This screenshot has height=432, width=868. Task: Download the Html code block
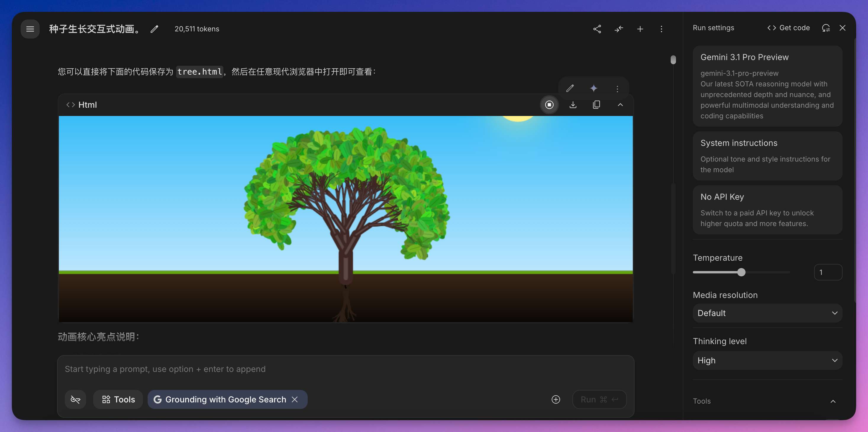coord(573,105)
